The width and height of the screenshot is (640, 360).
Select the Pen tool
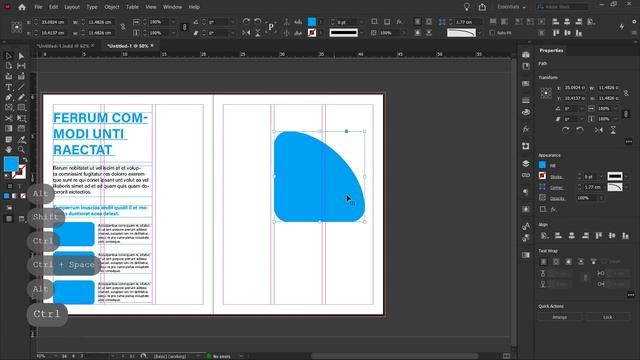[8, 98]
